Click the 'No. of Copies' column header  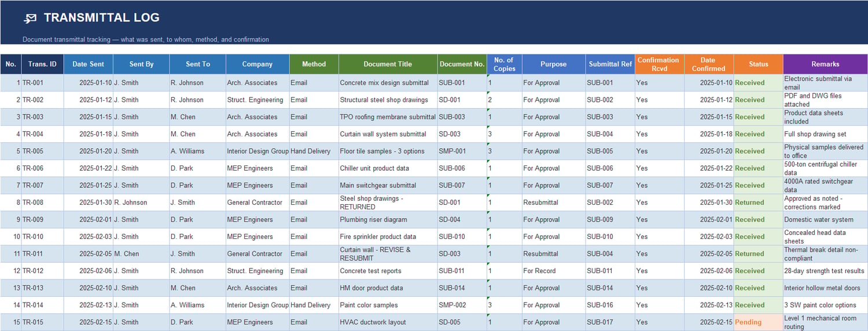click(505, 64)
